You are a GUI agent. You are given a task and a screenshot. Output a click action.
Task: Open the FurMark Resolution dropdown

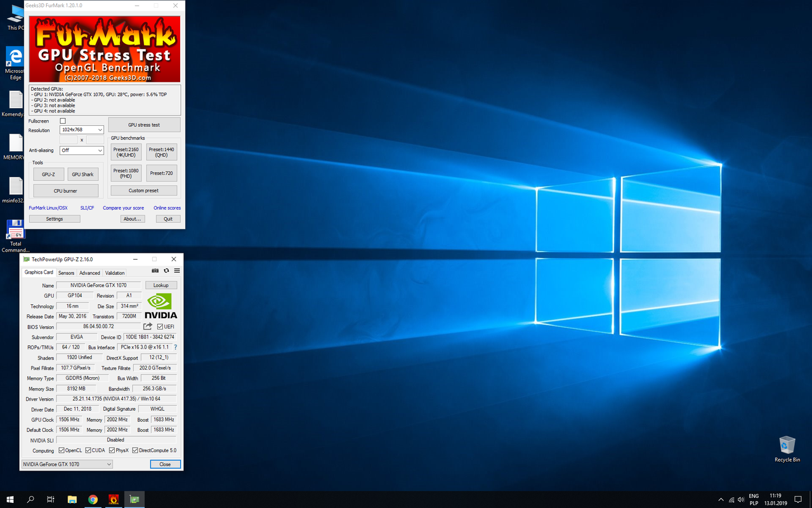[82, 130]
